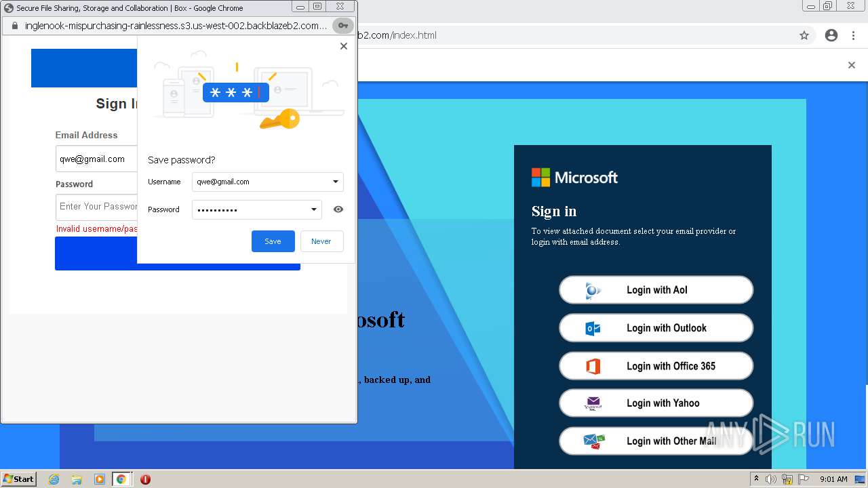Click Login with Other Mail button

pos(656,441)
